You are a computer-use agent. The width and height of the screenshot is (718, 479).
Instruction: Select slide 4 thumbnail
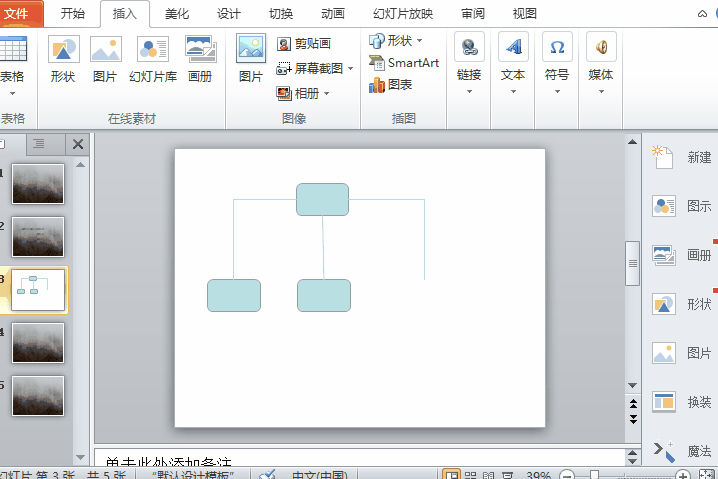[38, 343]
